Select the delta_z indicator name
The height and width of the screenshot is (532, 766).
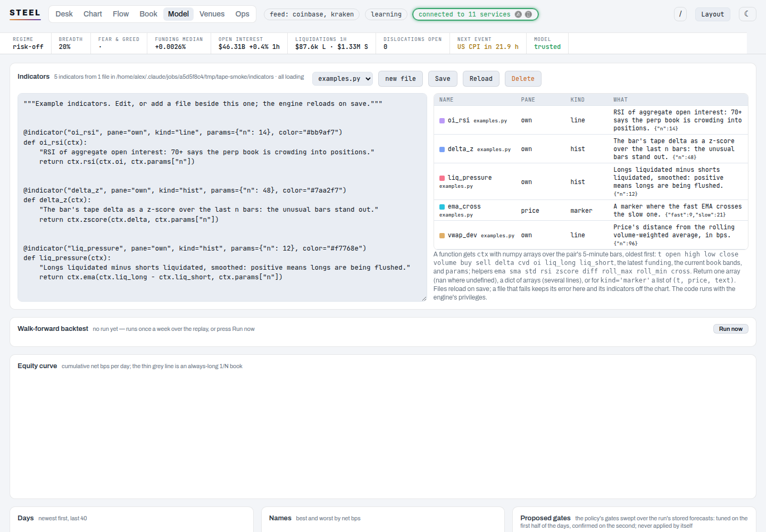click(461, 149)
